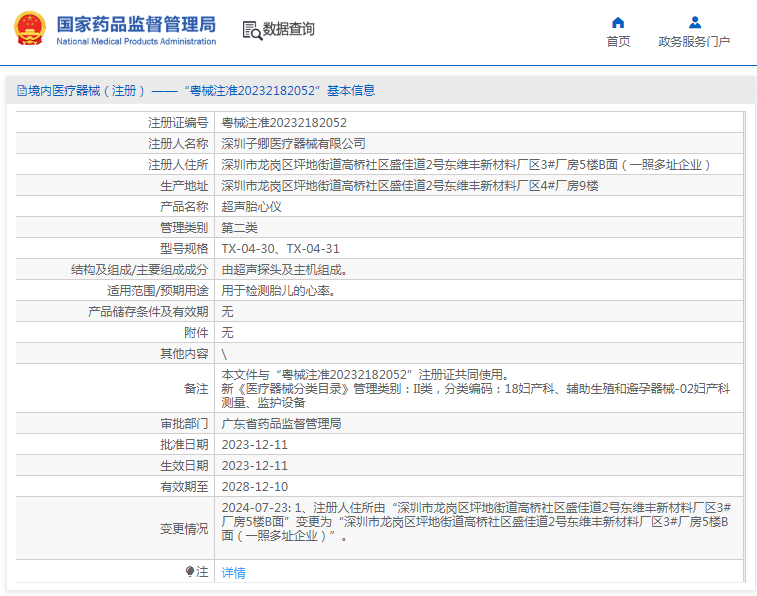Image resolution: width=757 pixels, height=596 pixels.
Task: Select product name 超声胎心仪
Action: 252,207
